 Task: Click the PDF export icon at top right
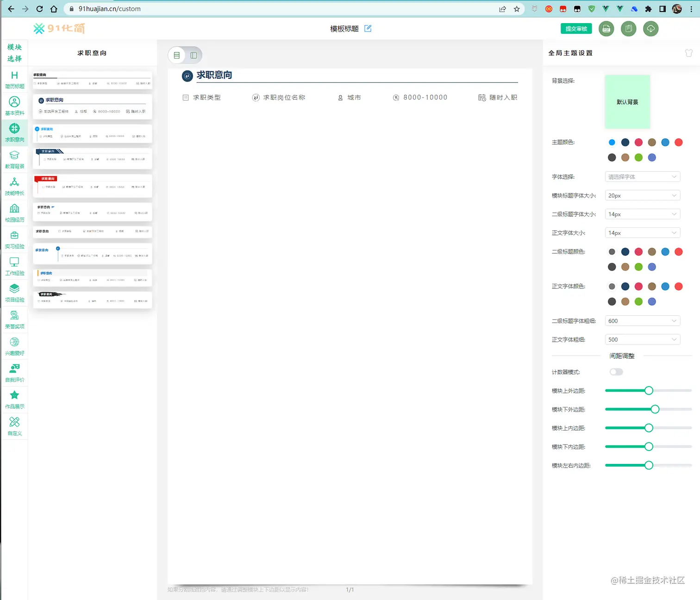coord(606,29)
